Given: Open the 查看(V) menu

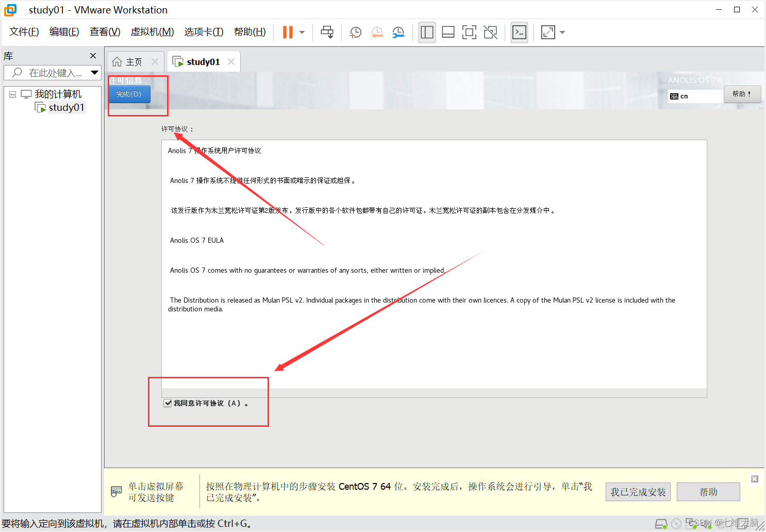Looking at the screenshot, I should coord(105,32).
